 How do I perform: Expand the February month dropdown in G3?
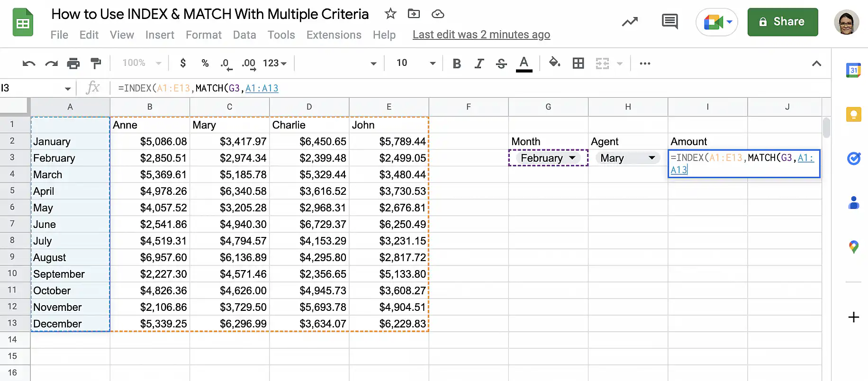[572, 158]
